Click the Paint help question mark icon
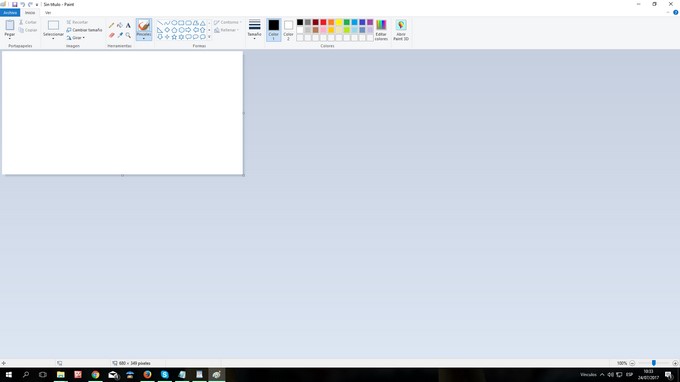The image size is (680, 382). pos(676,13)
